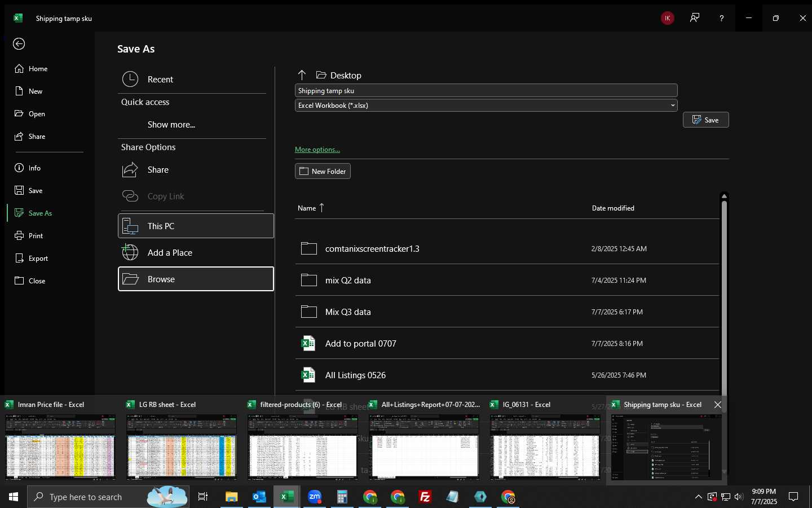Click Show more... under Quick access

pos(171,125)
